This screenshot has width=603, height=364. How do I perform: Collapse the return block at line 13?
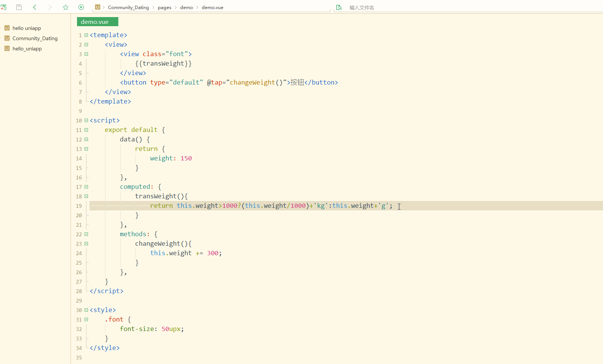coord(86,149)
